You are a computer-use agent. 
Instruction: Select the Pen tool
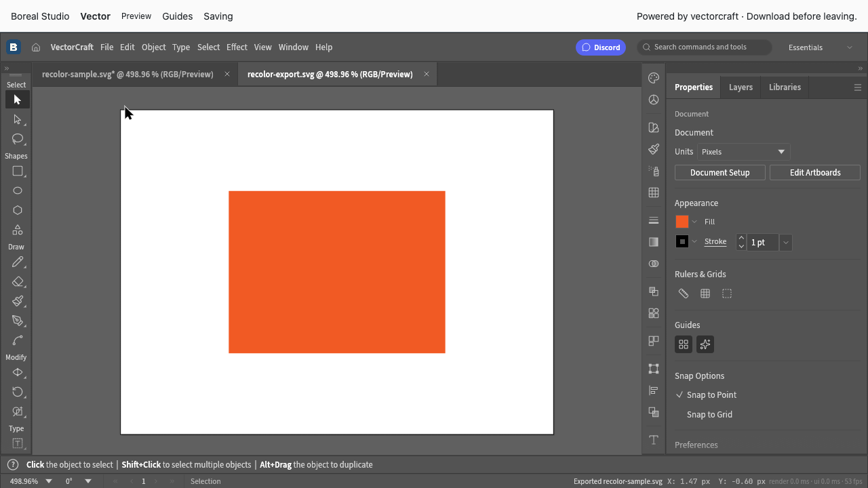[18, 321]
